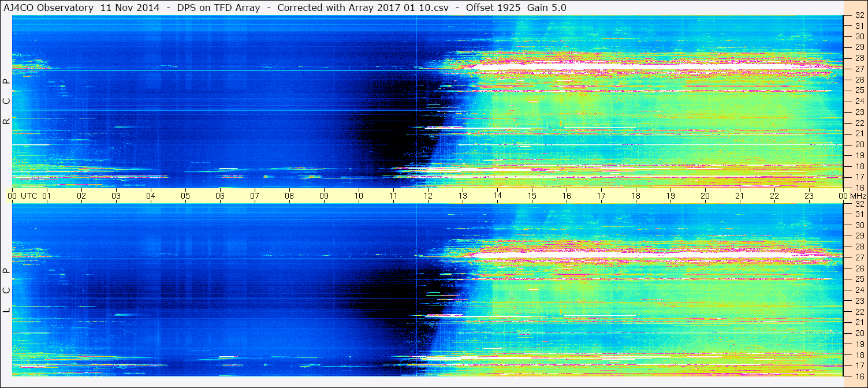Select the 06 hour tick label
Screen dimensions: 868x388
(220, 196)
